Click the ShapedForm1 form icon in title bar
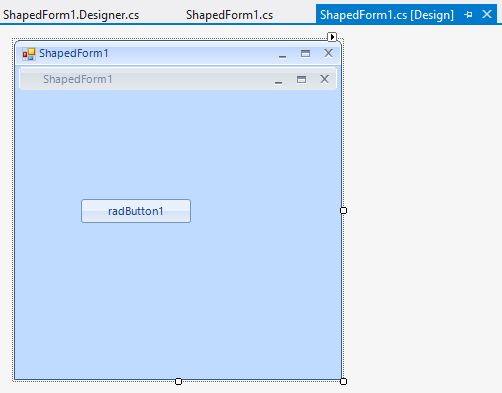Screen dimensions: 502x393 [x=29, y=54]
